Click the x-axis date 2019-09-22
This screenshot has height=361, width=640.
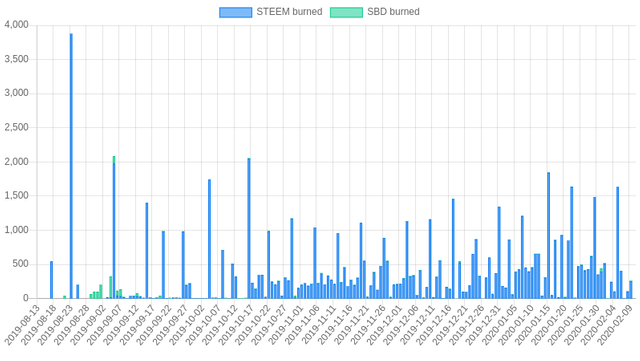(x=154, y=325)
